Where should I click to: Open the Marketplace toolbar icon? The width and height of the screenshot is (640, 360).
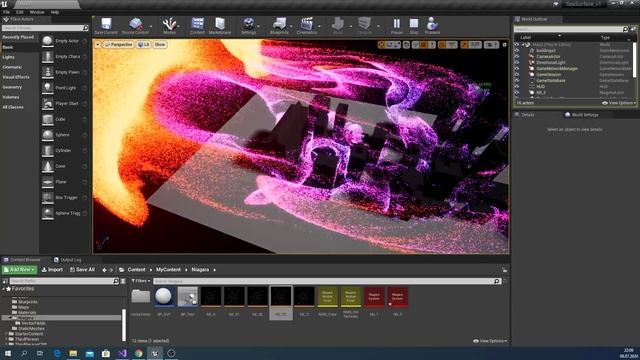click(220, 26)
